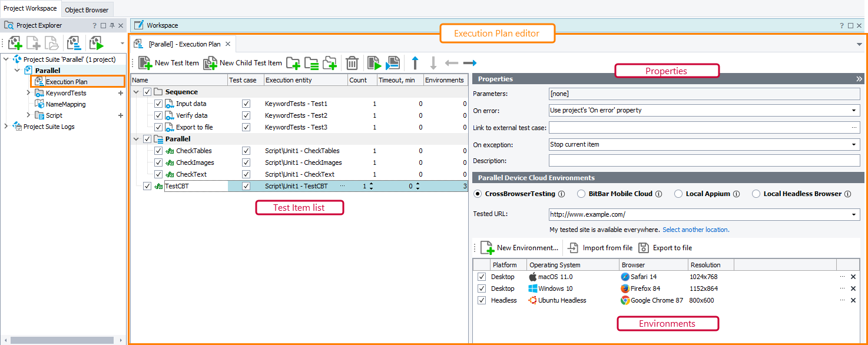Viewport: 868px width, 345px height.
Task: Open the On error property dropdown
Action: (854, 111)
